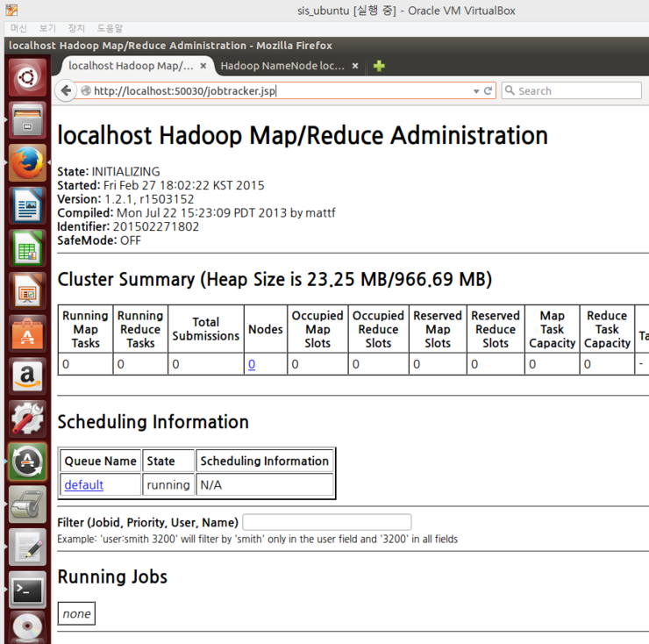649x644 pixels.
Task: Open a new tab with plus icon
Action: click(x=379, y=66)
